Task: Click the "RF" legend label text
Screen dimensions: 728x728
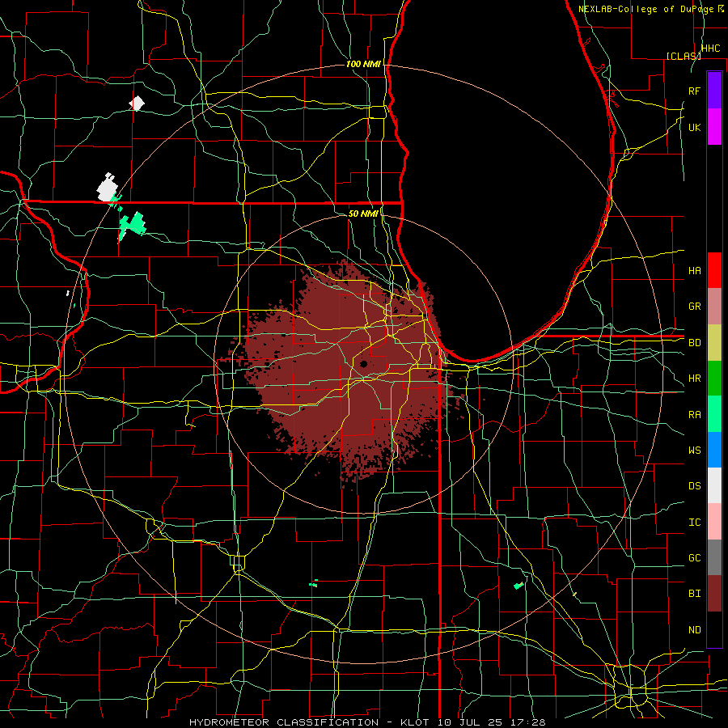Action: click(x=694, y=91)
